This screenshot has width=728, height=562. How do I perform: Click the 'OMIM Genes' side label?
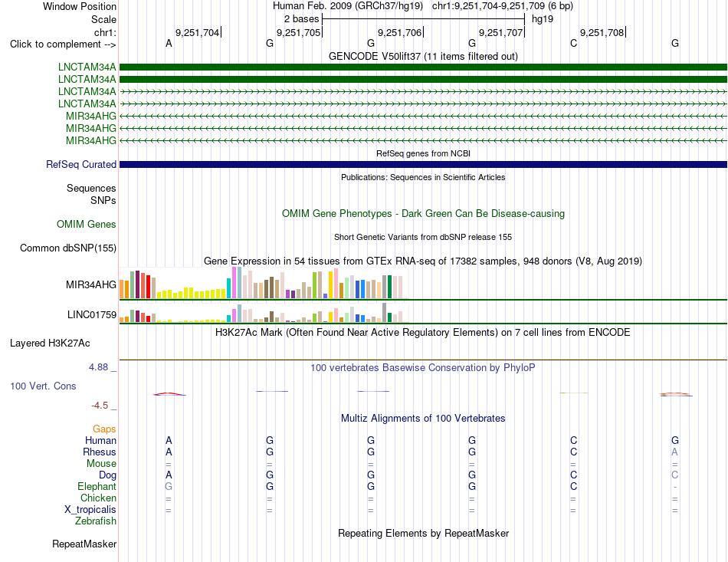click(x=87, y=225)
